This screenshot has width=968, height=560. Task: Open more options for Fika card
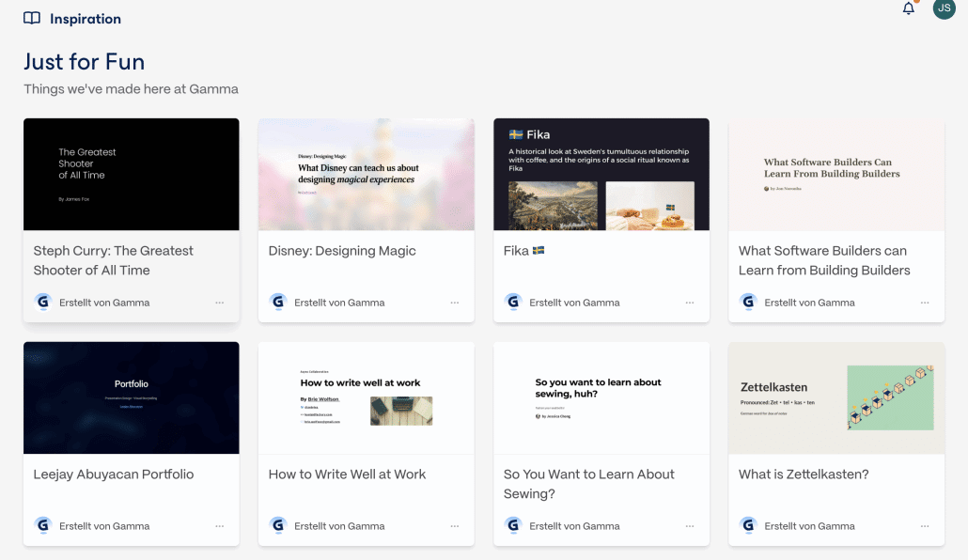click(690, 303)
